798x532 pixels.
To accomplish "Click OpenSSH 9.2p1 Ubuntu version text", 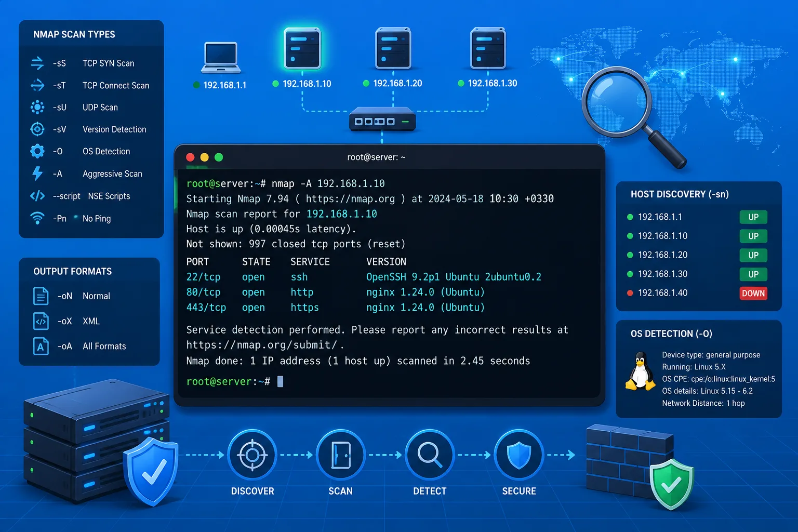I will pyautogui.click(x=454, y=277).
